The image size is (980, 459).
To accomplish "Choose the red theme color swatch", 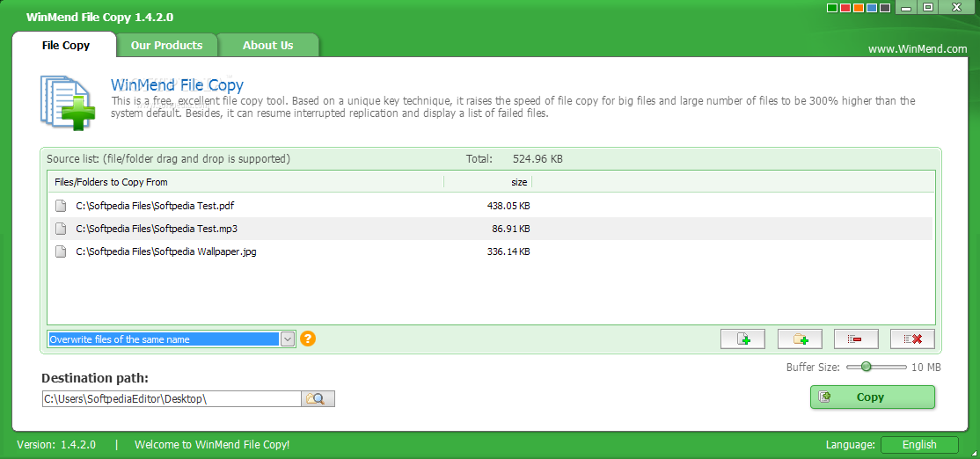I will pyautogui.click(x=845, y=8).
